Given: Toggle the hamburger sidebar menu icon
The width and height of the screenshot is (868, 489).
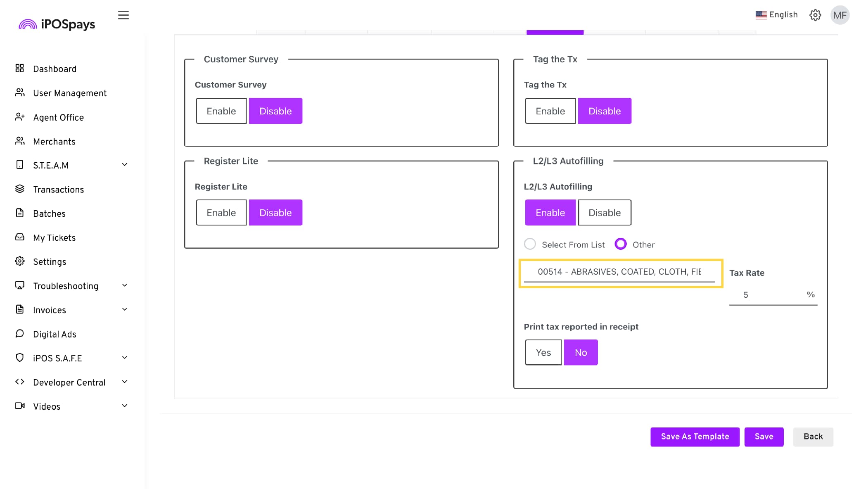Looking at the screenshot, I should [123, 15].
